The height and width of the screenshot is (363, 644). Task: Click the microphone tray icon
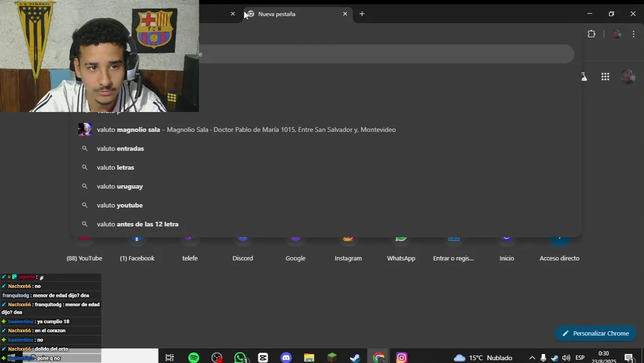pos(543,358)
